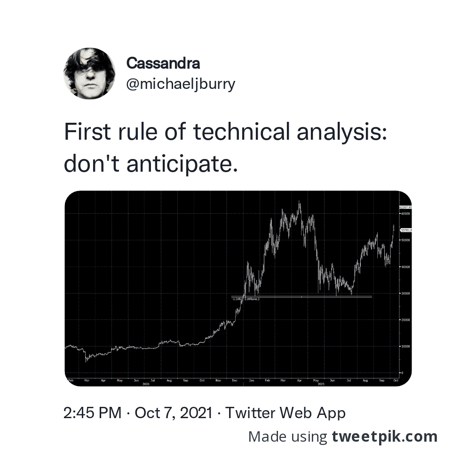Click the 60000 y-axis label
476x476 pixels.
click(405, 214)
